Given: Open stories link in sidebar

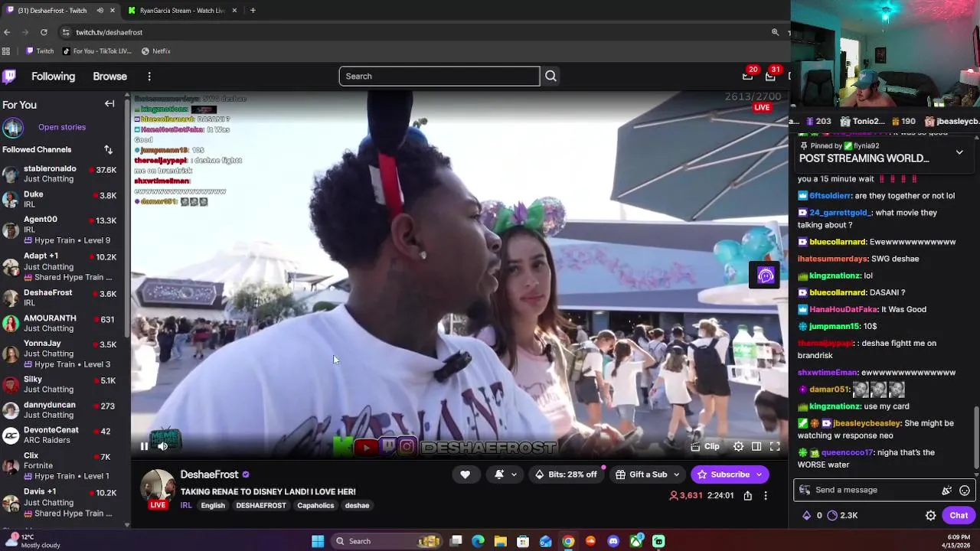Looking at the screenshot, I should [x=62, y=127].
